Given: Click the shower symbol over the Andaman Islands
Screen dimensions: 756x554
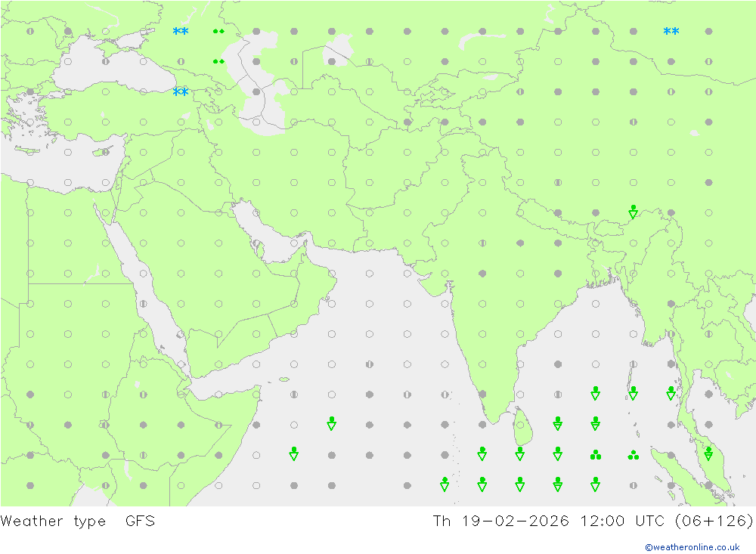Looking at the screenshot, I should [x=633, y=393].
